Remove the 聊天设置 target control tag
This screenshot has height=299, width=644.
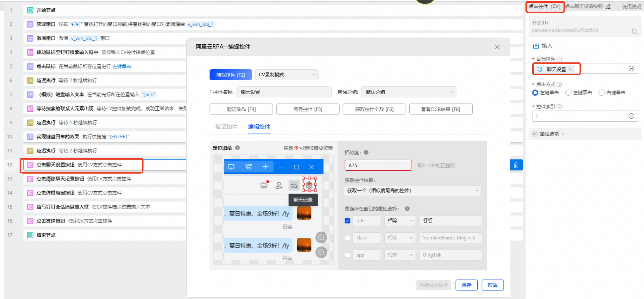tap(570, 69)
